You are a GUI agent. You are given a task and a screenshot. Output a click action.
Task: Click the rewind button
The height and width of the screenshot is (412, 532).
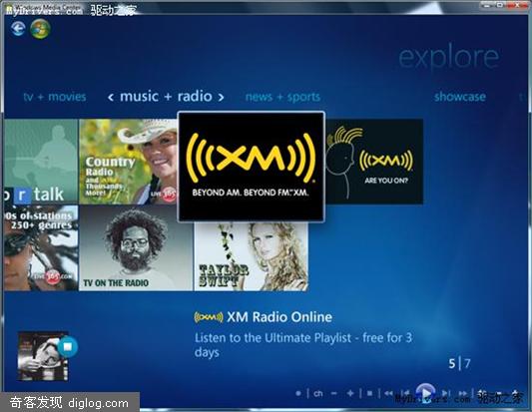coord(388,394)
